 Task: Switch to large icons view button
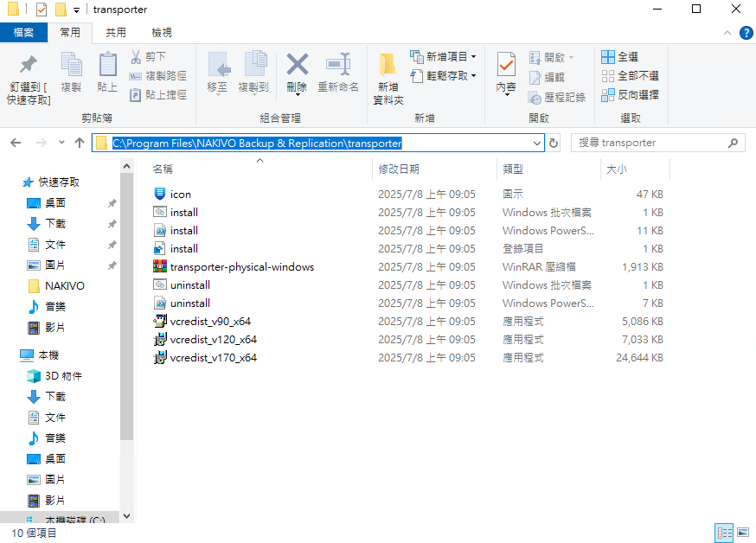743,533
